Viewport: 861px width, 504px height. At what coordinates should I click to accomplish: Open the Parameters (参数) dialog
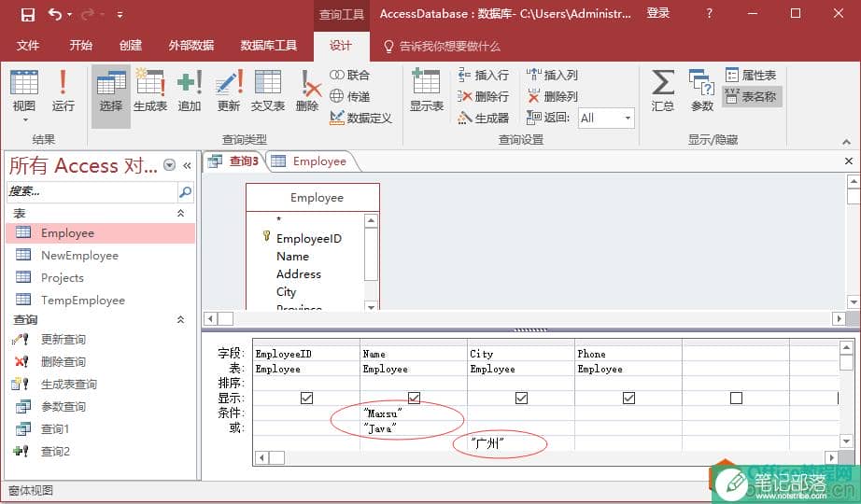701,91
